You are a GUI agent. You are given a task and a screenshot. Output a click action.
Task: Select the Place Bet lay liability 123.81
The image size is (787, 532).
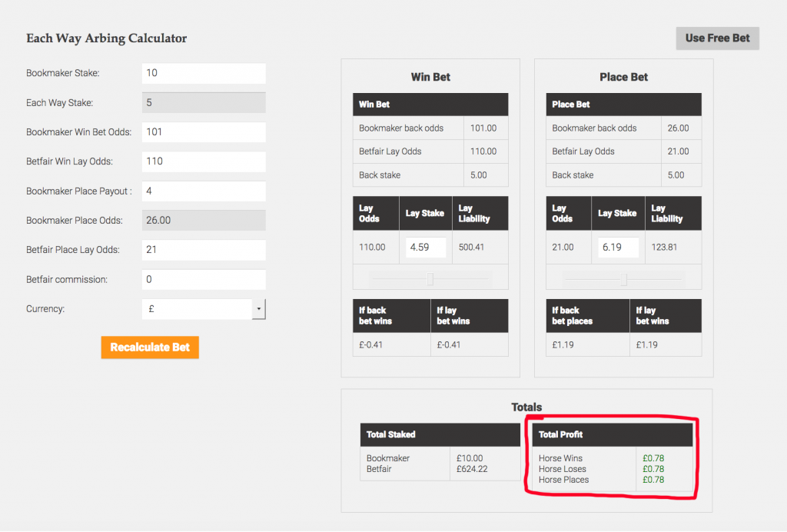pos(664,247)
